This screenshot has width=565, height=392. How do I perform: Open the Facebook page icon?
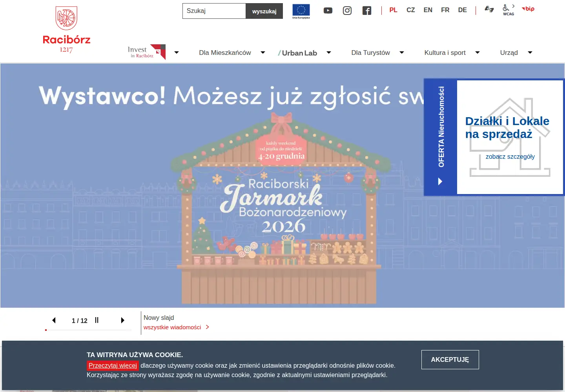(367, 11)
